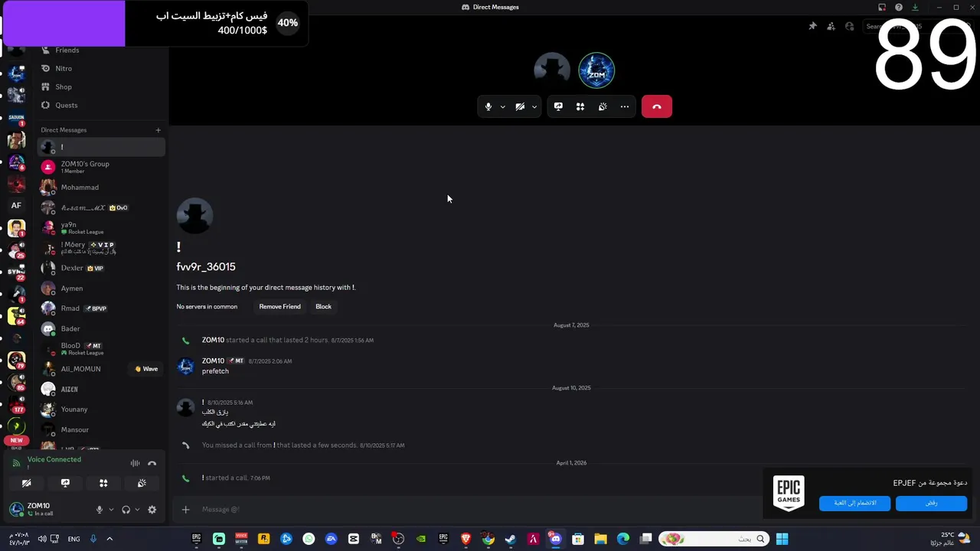Click Remove Friend button
The height and width of the screenshot is (551, 980).
(279, 306)
